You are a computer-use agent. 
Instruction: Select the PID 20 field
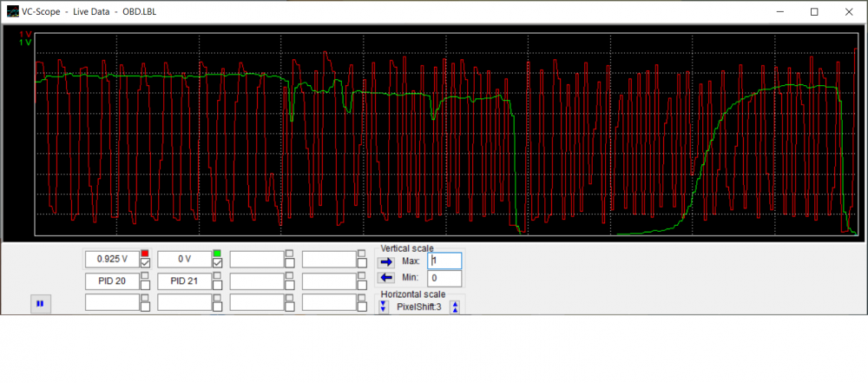click(x=112, y=281)
